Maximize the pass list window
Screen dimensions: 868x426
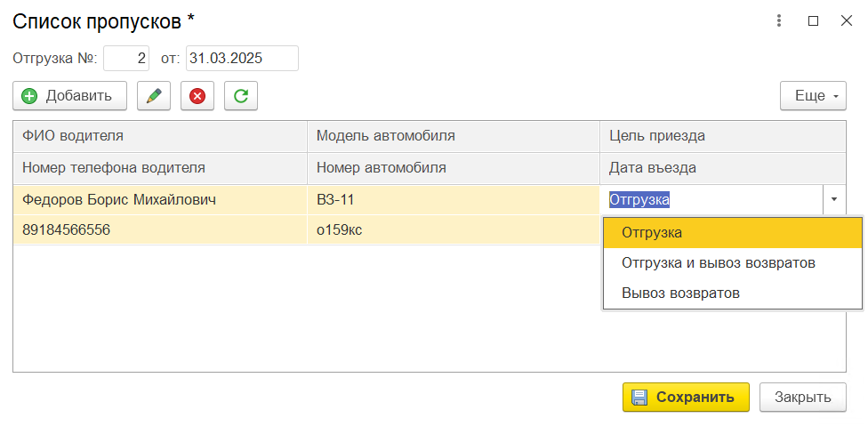[813, 20]
